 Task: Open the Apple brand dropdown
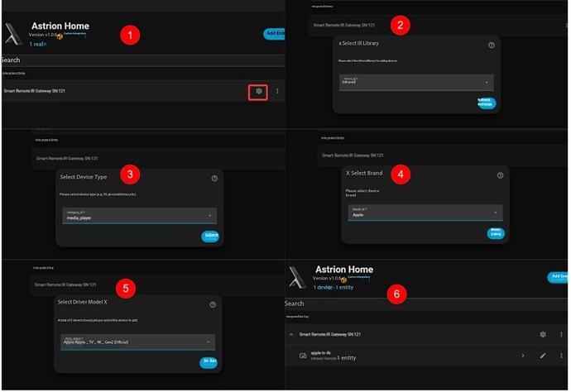425,213
